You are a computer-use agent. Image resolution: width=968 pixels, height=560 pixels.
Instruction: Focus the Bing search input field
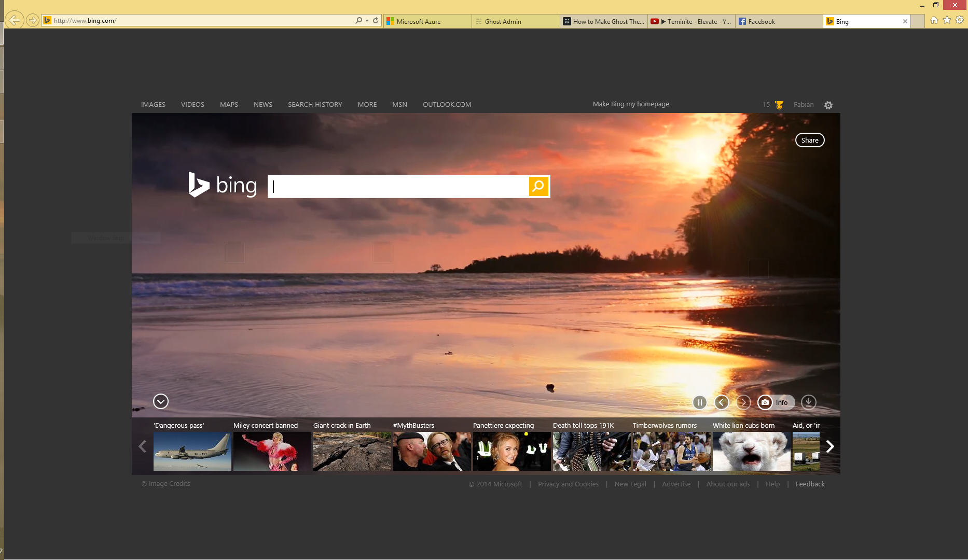pos(398,186)
